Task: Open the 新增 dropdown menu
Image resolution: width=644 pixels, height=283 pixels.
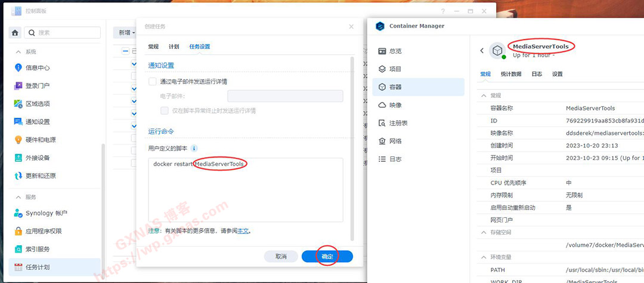Action: (x=127, y=33)
